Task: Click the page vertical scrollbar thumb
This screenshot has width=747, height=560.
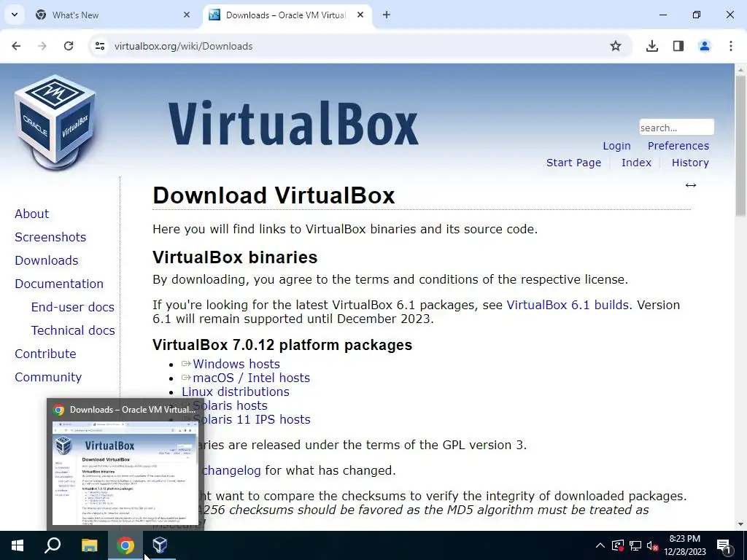Action: click(740, 145)
